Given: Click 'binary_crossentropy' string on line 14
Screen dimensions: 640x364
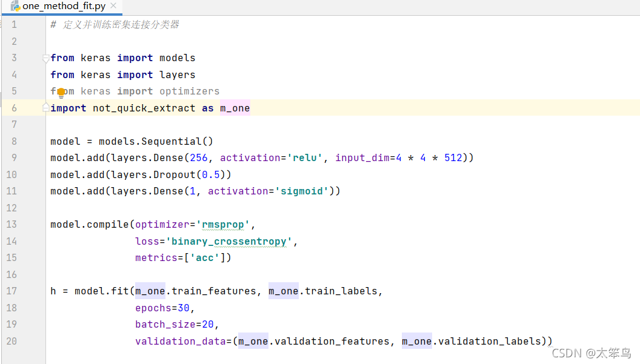Looking at the screenshot, I should pyautogui.click(x=228, y=242).
